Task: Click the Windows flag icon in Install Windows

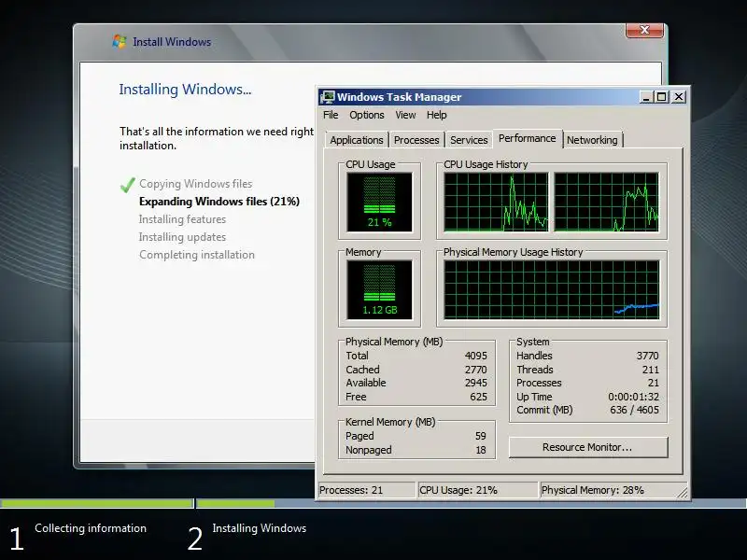Action: tap(120, 41)
